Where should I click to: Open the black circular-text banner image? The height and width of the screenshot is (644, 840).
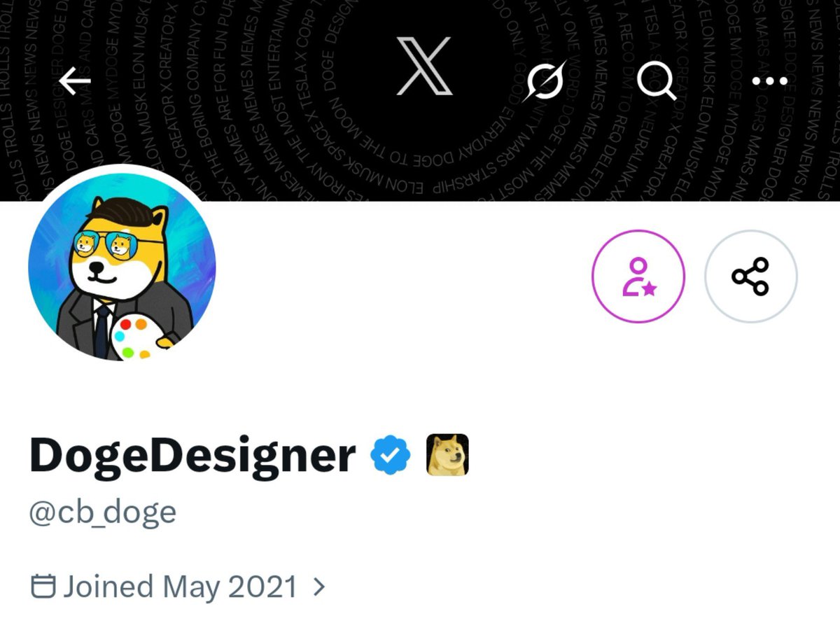(x=420, y=100)
